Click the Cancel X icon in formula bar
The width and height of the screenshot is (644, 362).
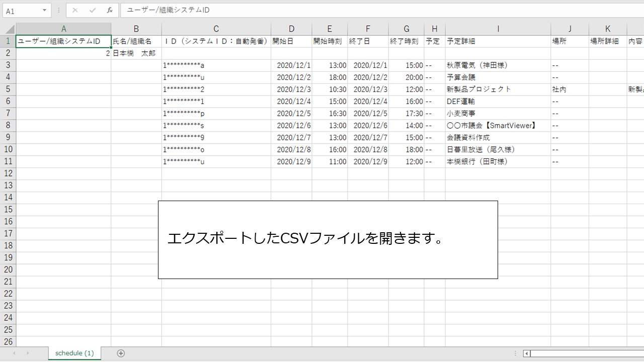point(75,10)
